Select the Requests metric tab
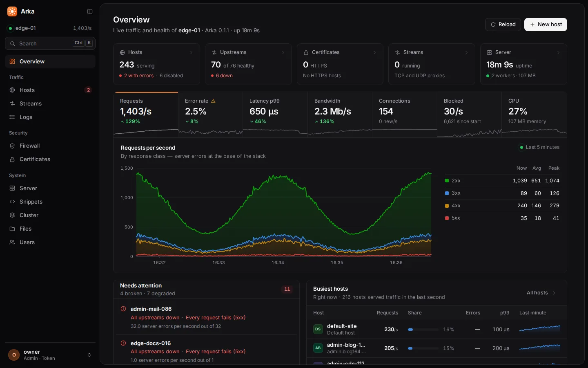This screenshot has width=588, height=368. pos(146,114)
